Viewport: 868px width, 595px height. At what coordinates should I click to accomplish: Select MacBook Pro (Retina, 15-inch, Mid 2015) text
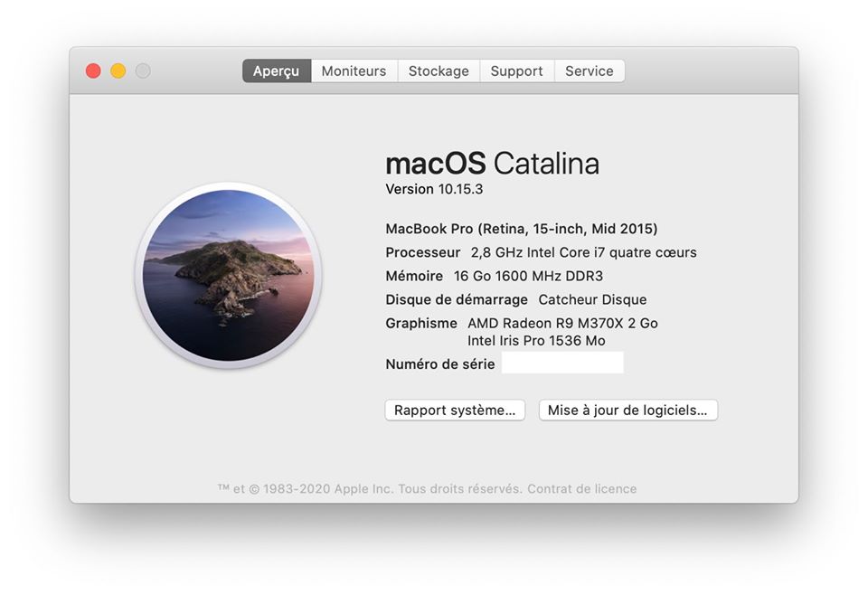pyautogui.click(x=522, y=229)
